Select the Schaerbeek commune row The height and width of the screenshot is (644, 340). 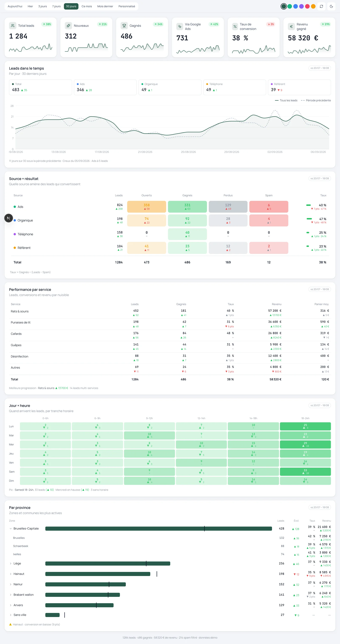coord(170,546)
